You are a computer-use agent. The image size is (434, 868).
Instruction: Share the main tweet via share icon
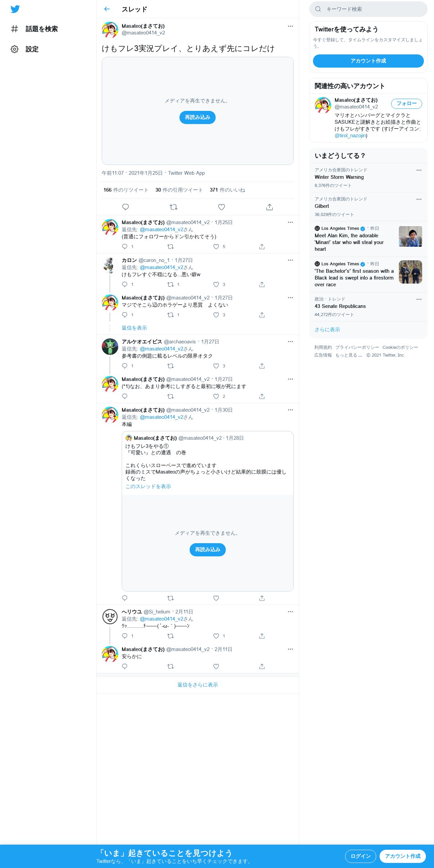coord(269,207)
